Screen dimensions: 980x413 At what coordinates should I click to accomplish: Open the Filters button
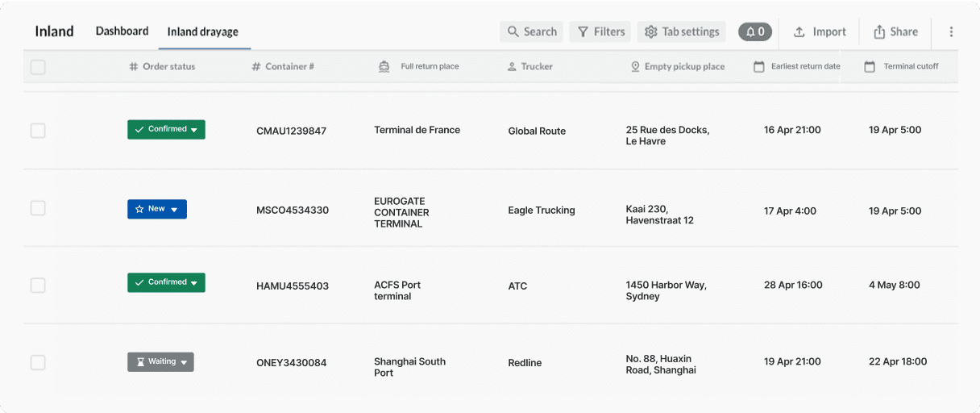[600, 32]
